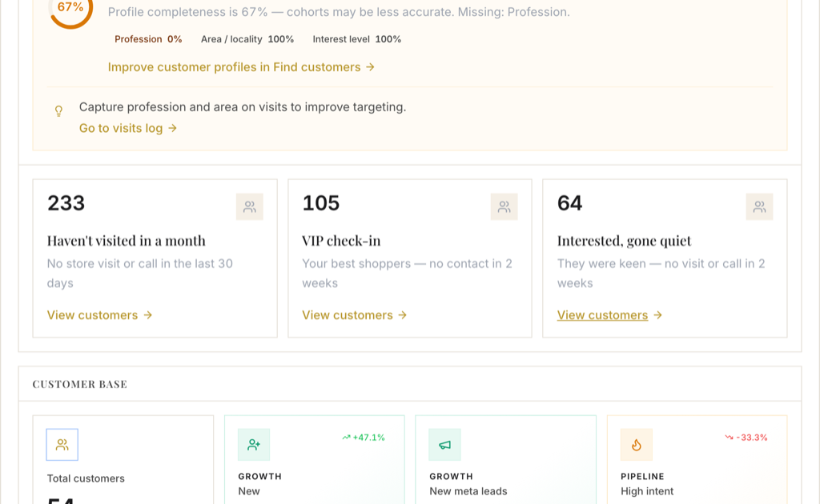Image resolution: width=820 pixels, height=504 pixels.
Task: Click the Total customers label
Action: (x=86, y=478)
